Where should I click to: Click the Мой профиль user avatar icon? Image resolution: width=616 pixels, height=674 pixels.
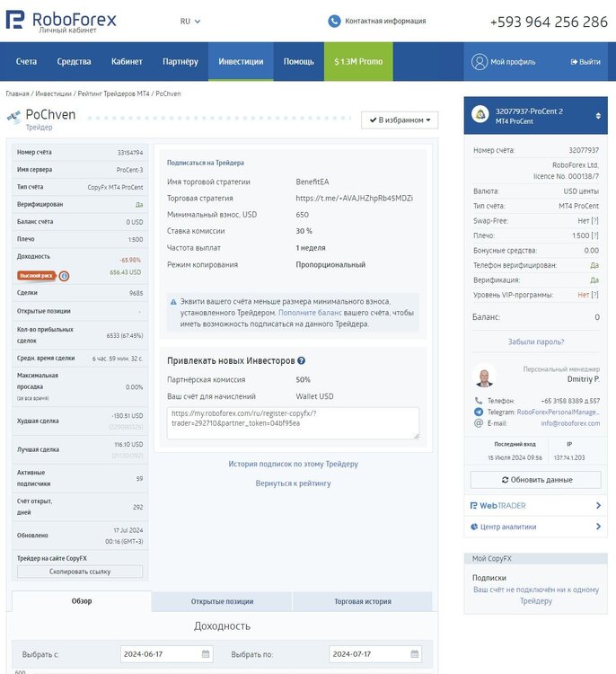click(479, 62)
